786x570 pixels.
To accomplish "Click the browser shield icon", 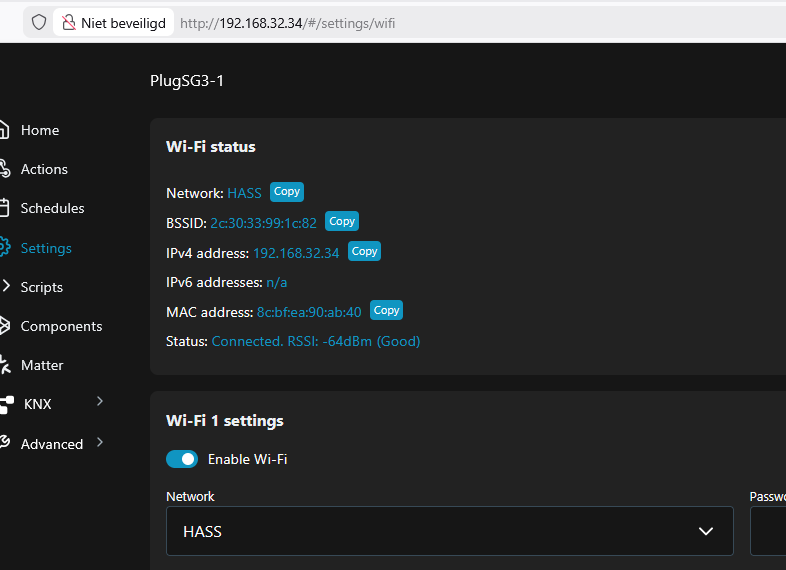I will (x=39, y=22).
